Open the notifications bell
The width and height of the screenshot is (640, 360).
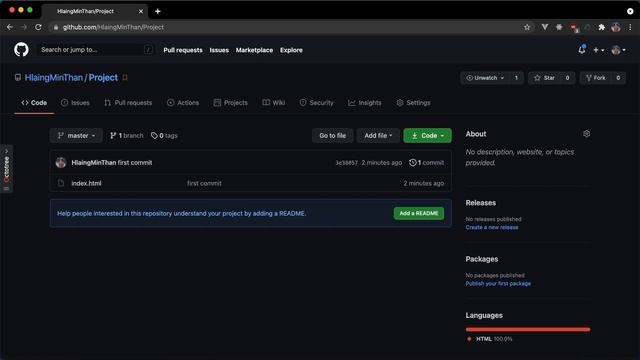(x=582, y=50)
